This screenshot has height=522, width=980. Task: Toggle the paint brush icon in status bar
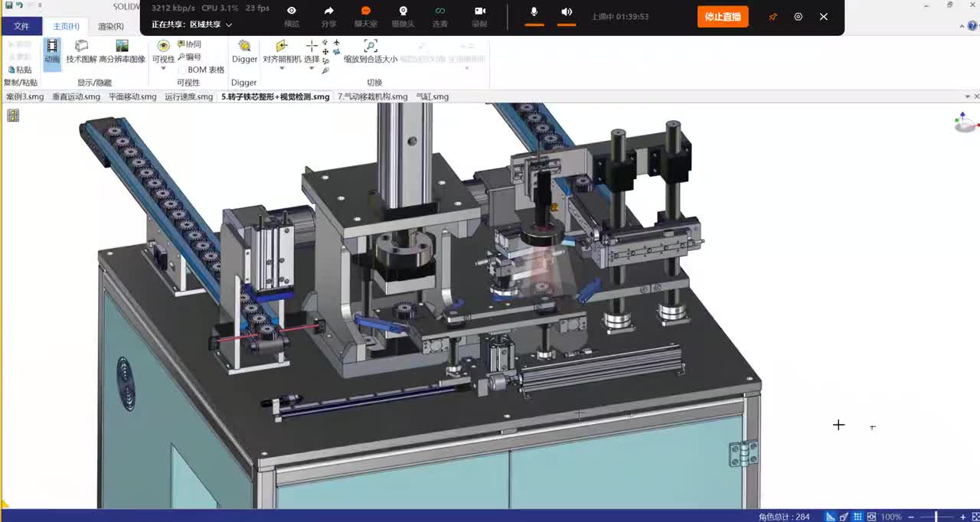click(844, 517)
